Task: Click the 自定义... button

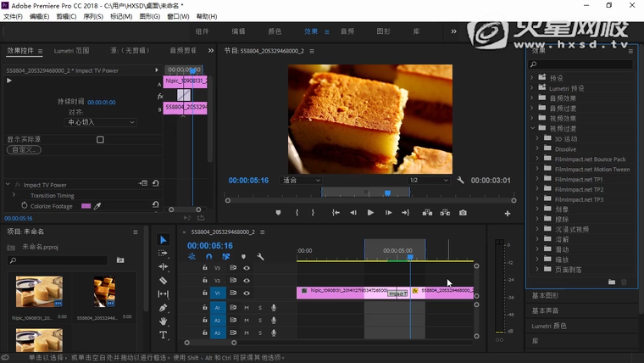Action: tap(24, 149)
